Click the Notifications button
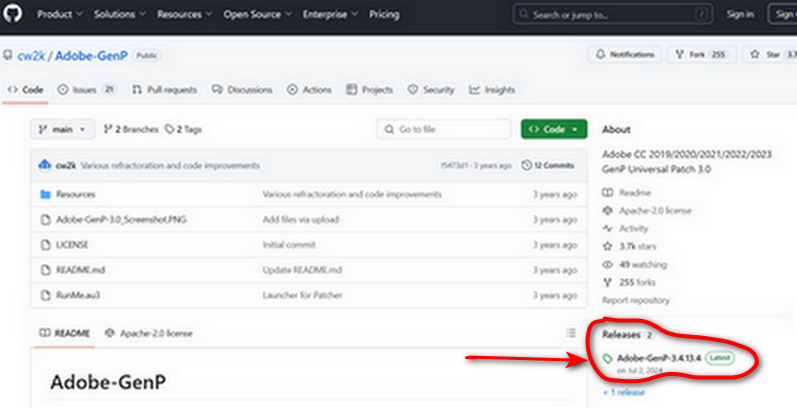The width and height of the screenshot is (797, 408). 625,54
